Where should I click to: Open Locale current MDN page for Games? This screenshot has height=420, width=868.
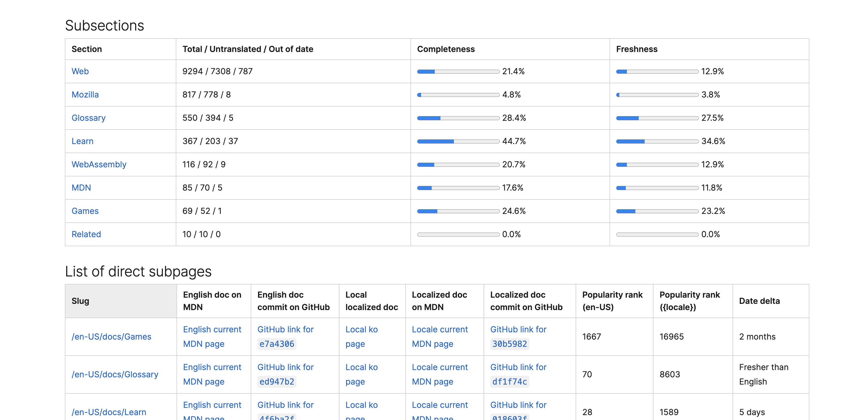[x=439, y=337]
